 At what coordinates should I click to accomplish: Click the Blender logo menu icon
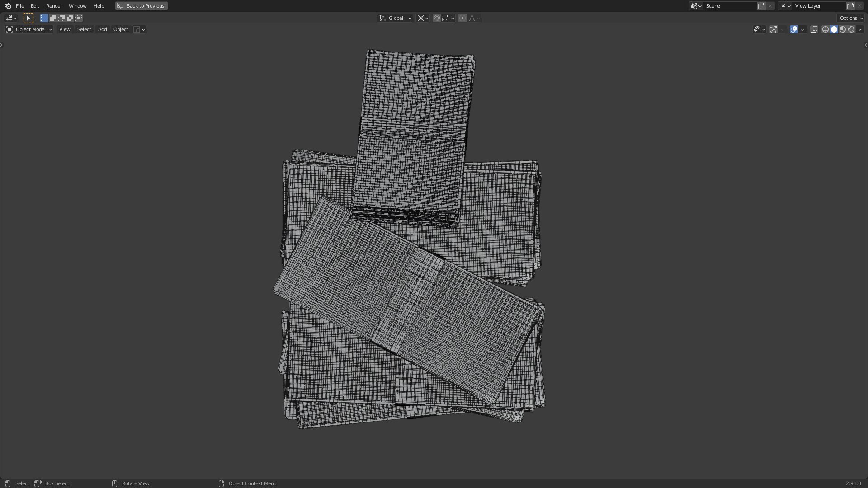tap(8, 6)
